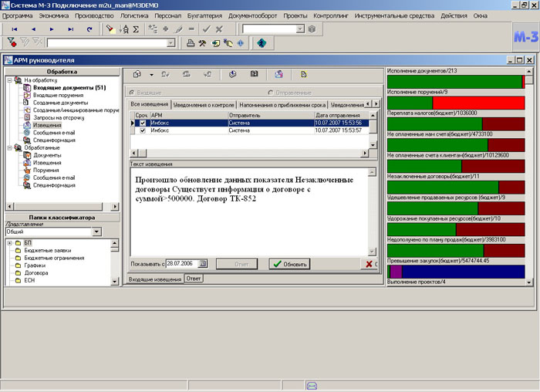Image resolution: width=540 pixels, height=392 pixels.
Task: Click the previous record arrow in the toolbar
Action: (33, 29)
